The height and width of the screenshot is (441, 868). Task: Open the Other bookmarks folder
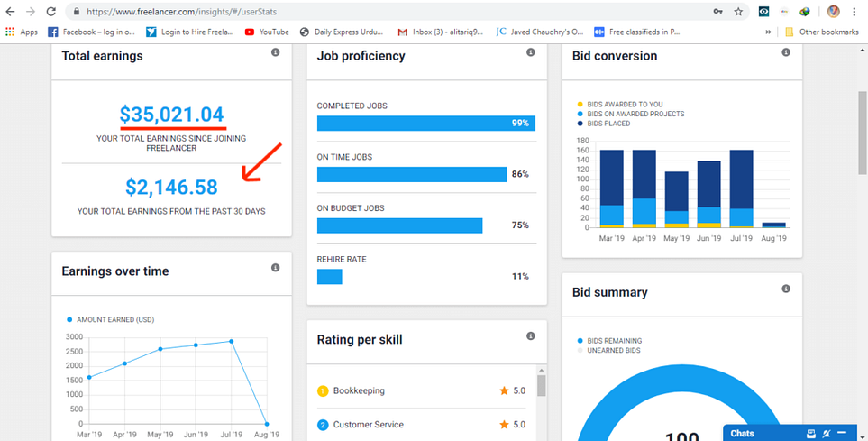821,32
